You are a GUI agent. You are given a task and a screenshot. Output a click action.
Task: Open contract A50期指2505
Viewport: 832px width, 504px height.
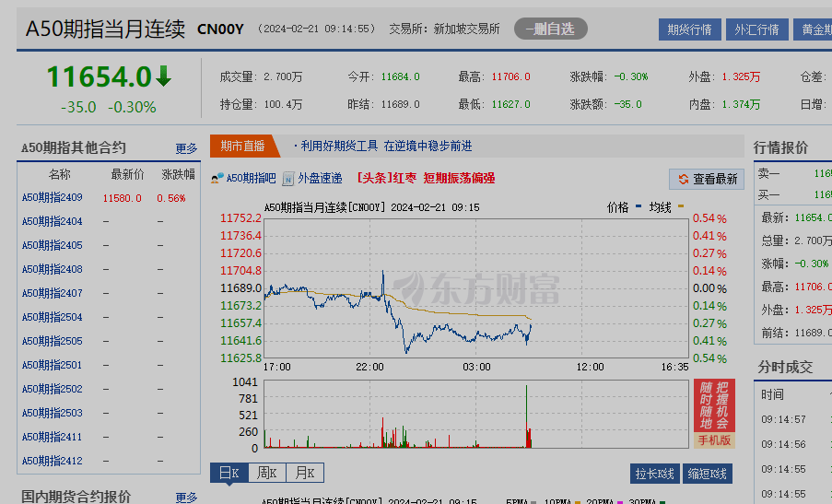(52, 341)
